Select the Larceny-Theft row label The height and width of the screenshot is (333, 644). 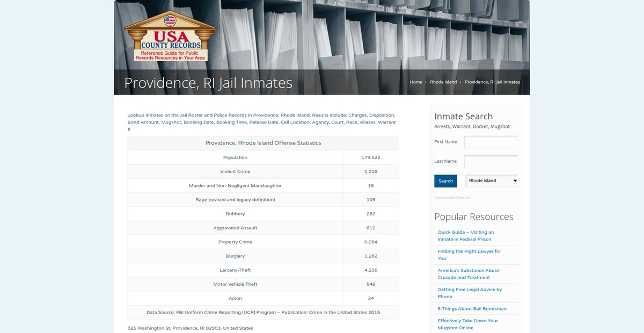[x=235, y=270]
